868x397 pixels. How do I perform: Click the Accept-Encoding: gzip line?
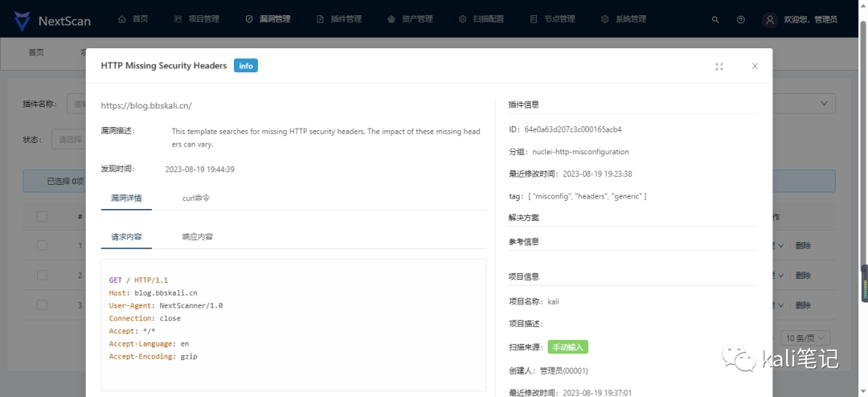[154, 357]
